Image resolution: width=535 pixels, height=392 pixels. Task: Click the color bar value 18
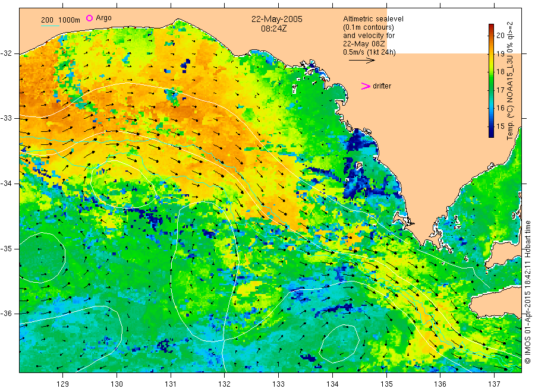[500, 72]
